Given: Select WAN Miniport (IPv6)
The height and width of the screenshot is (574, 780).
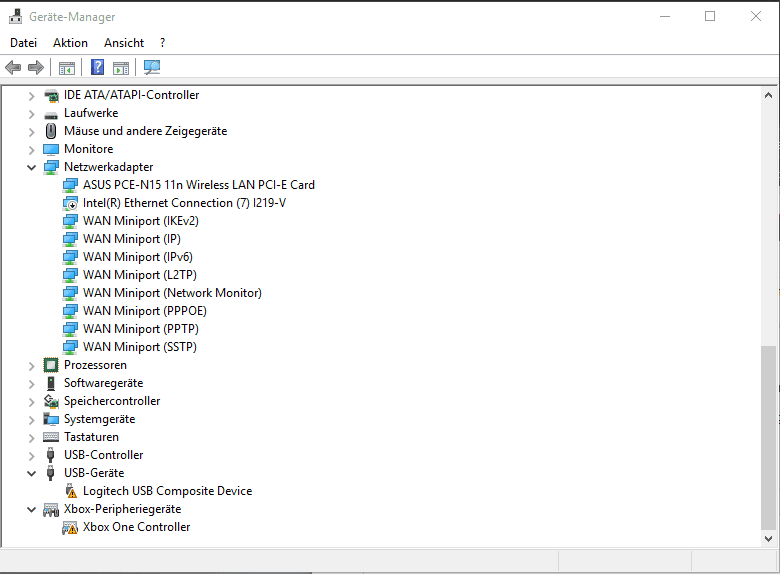Looking at the screenshot, I should pos(138,257).
